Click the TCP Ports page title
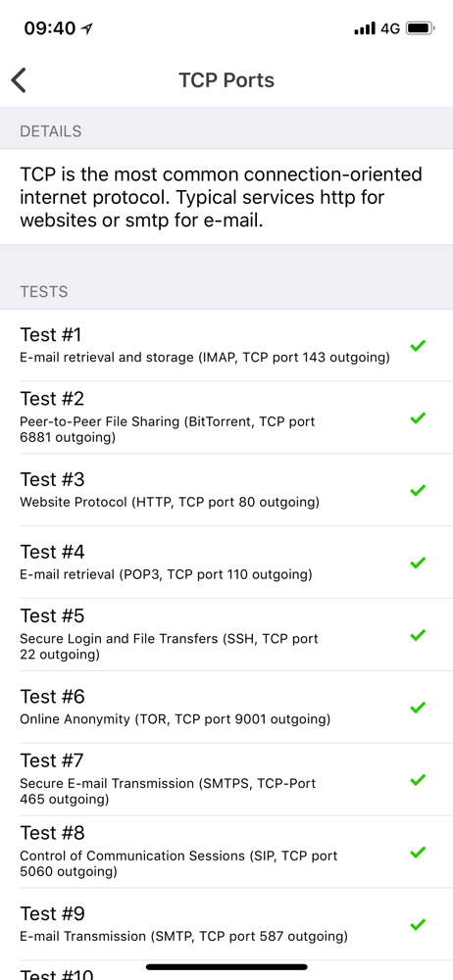 [x=226, y=80]
